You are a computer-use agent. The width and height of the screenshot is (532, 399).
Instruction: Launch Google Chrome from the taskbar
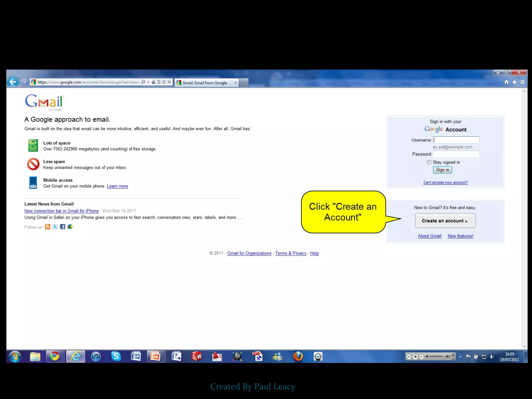(55, 356)
